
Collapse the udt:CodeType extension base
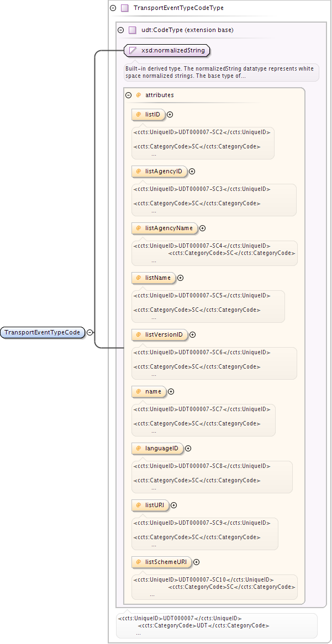pyautogui.click(x=121, y=30)
